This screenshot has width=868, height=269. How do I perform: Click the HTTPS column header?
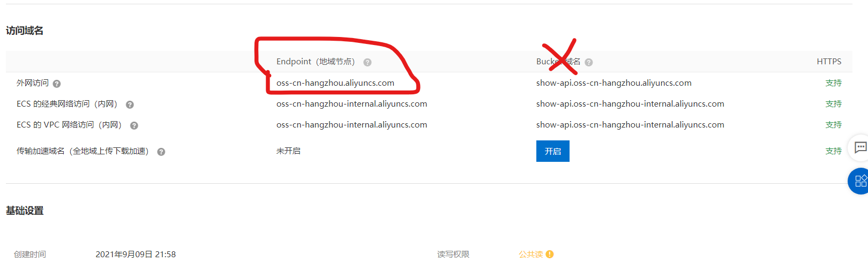coord(829,62)
